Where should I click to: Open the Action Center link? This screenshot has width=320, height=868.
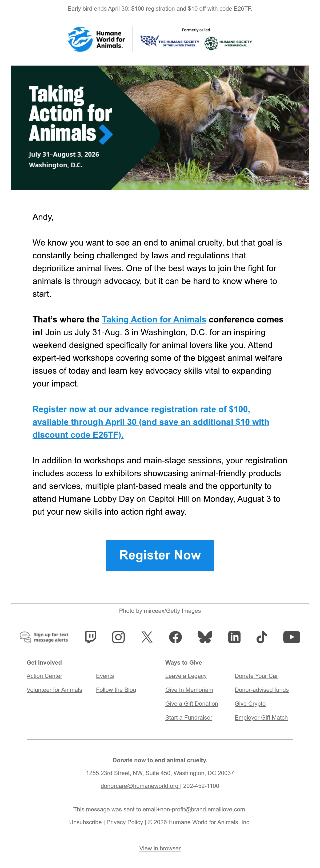pyautogui.click(x=45, y=676)
